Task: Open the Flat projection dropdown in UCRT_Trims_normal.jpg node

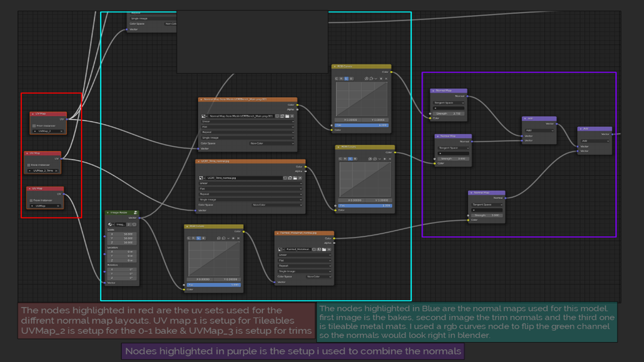Action: point(250,189)
